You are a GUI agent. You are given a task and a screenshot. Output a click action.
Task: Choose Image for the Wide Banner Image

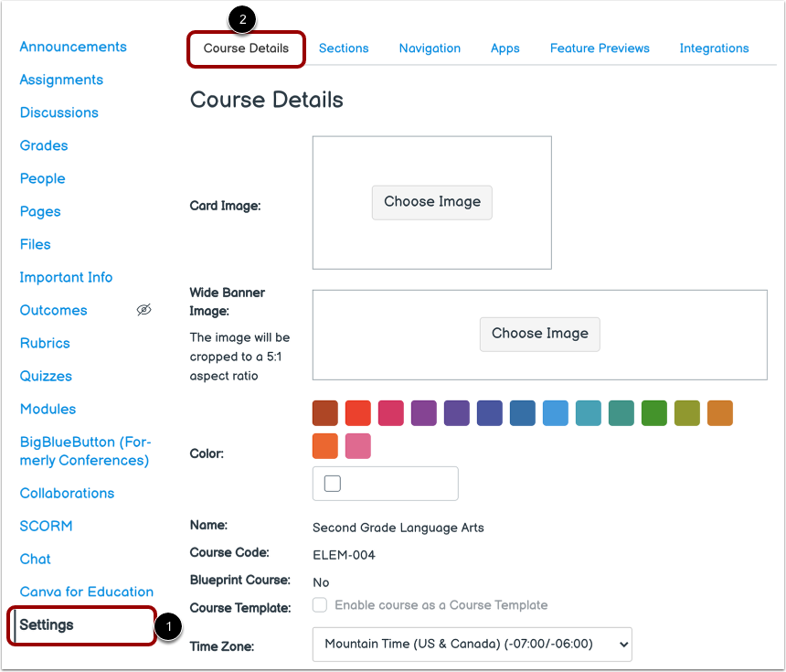pos(539,335)
